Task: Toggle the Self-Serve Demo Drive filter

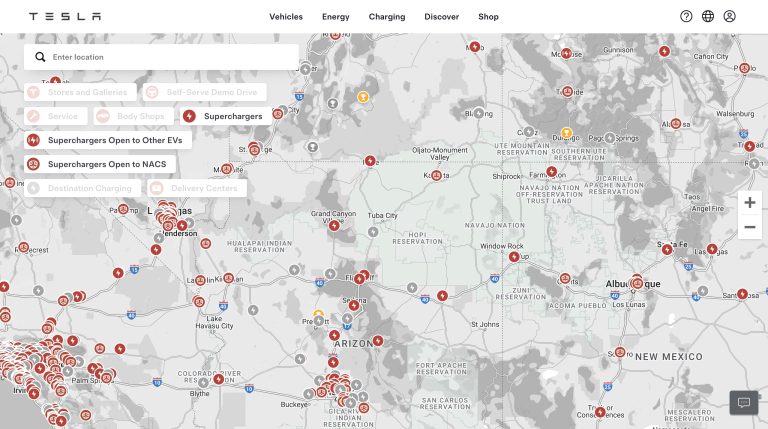Action: click(x=205, y=92)
